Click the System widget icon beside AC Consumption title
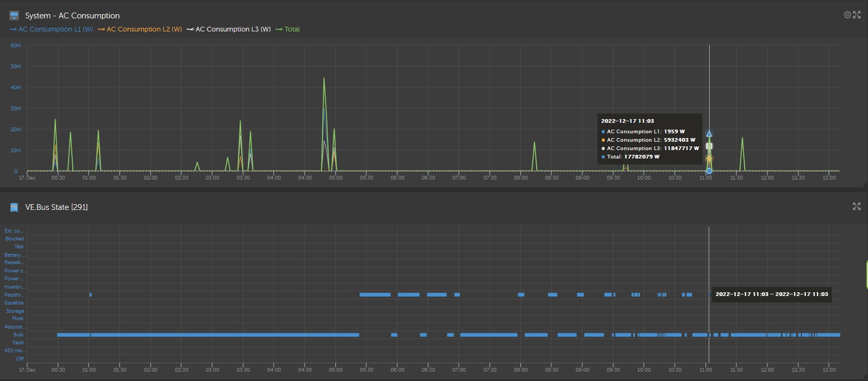The width and height of the screenshot is (868, 381). (x=14, y=16)
